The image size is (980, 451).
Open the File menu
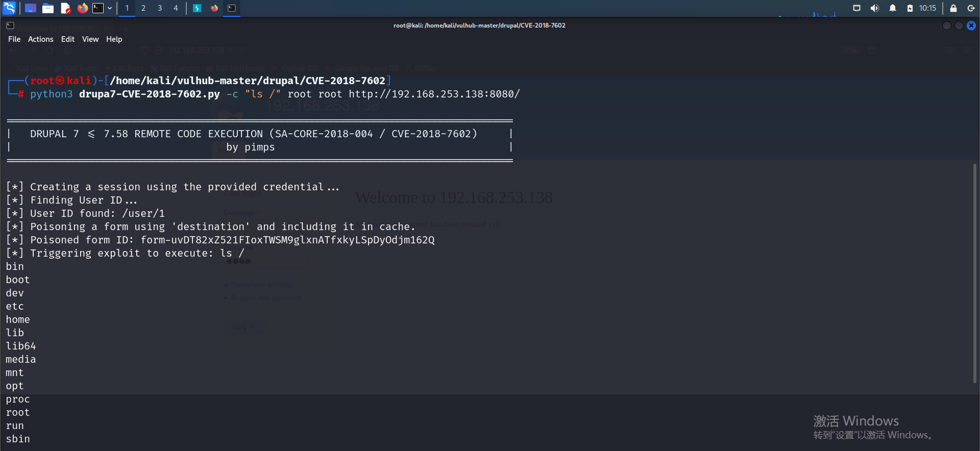[14, 39]
